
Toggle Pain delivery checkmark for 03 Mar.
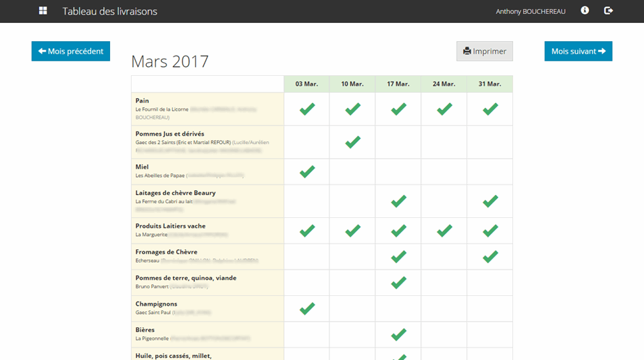pyautogui.click(x=307, y=109)
